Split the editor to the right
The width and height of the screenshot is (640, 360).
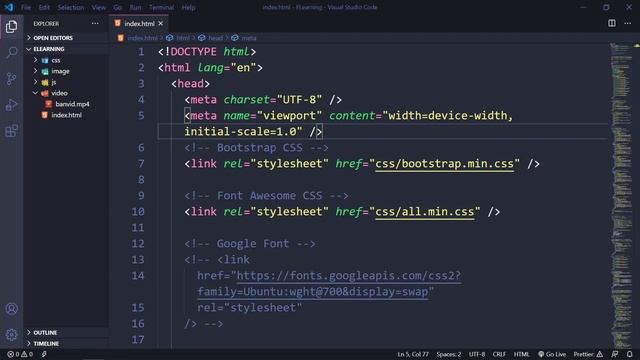[x=611, y=23]
